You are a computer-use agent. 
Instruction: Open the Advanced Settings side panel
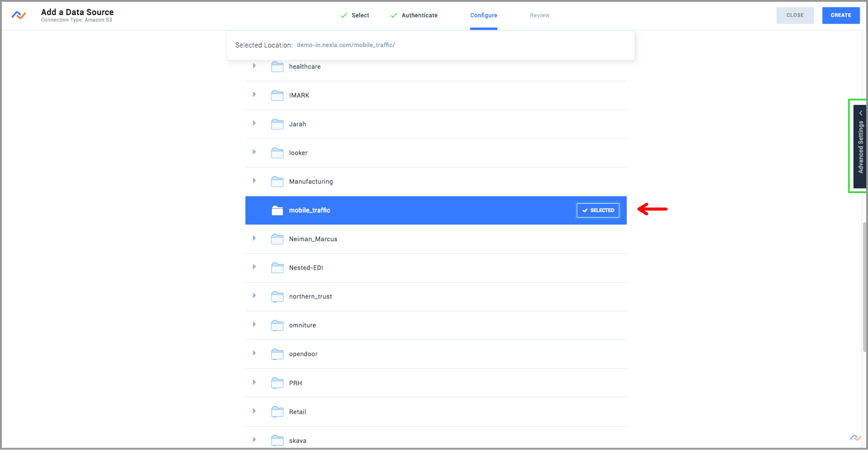click(860, 146)
